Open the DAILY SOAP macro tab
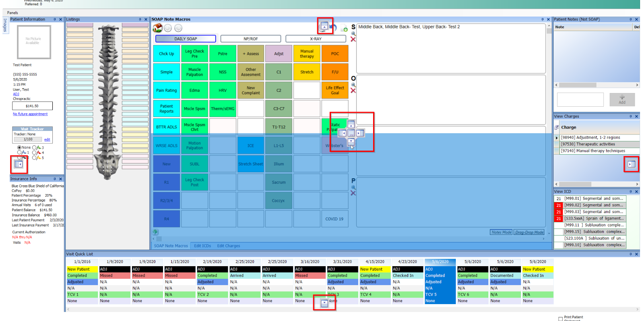Viewport: 644px width, 321px height. click(x=186, y=39)
